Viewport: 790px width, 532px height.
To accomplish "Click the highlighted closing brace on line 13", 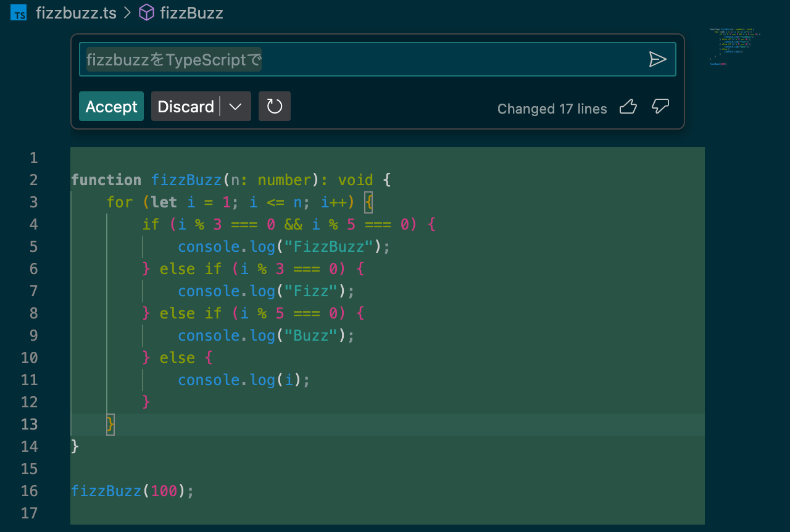I will pos(110,425).
